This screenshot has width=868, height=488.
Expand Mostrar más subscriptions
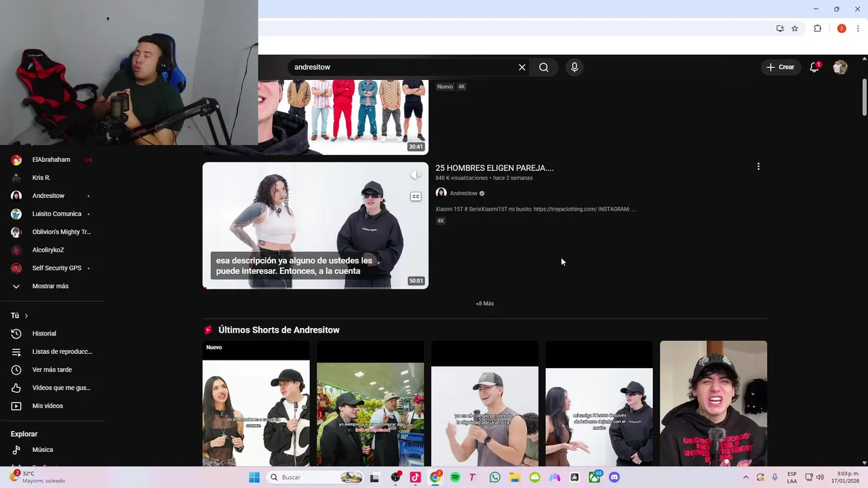pos(52,286)
